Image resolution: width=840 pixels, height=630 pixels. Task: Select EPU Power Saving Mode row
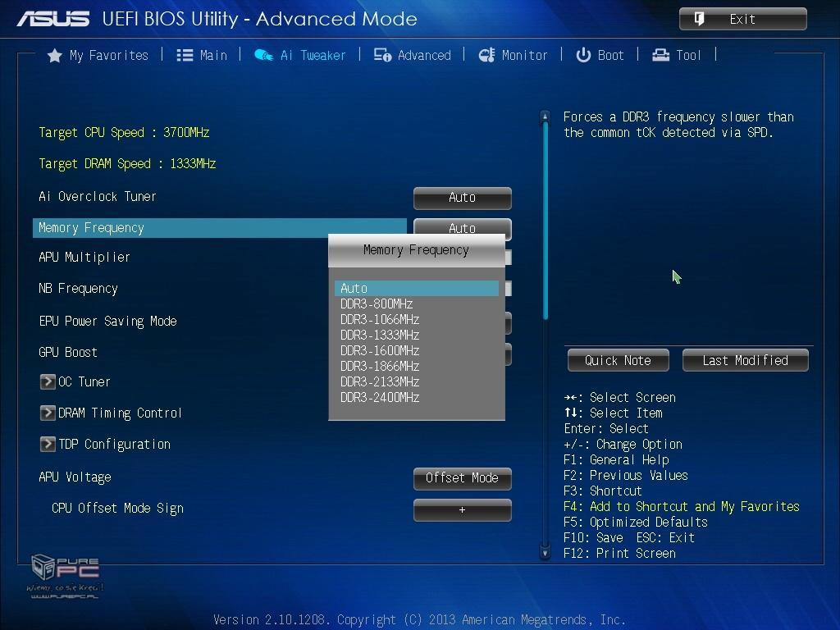pos(107,321)
